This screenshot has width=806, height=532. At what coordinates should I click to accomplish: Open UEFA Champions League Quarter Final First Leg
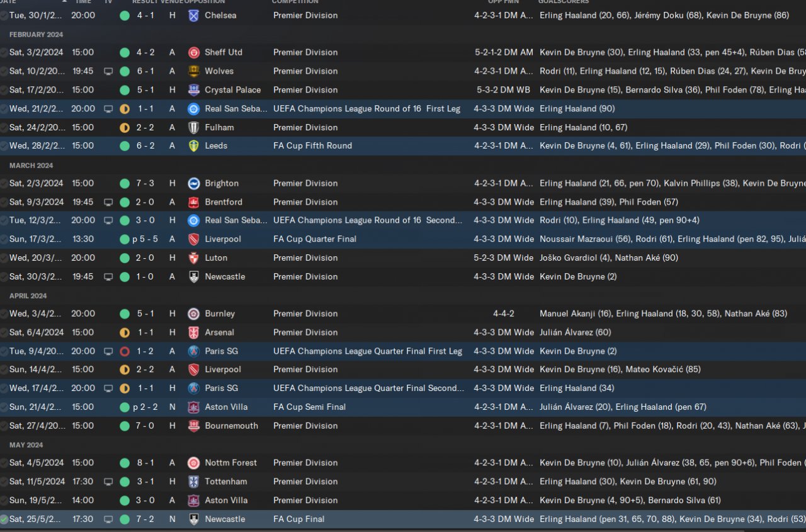(368, 351)
